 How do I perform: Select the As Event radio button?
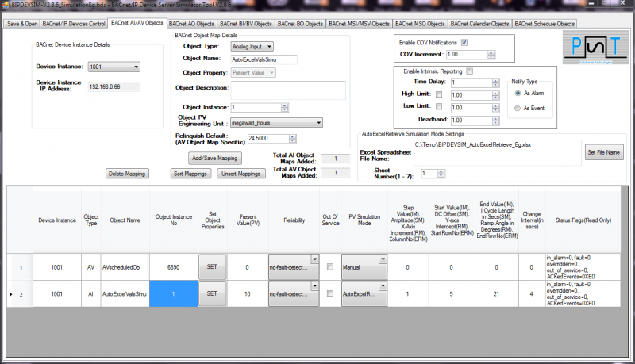pos(518,108)
